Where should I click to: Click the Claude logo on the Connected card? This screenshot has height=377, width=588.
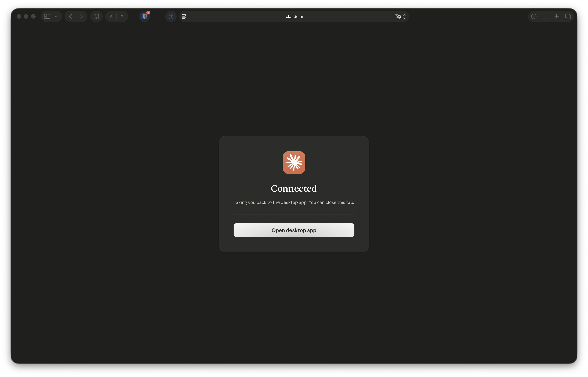(x=294, y=162)
